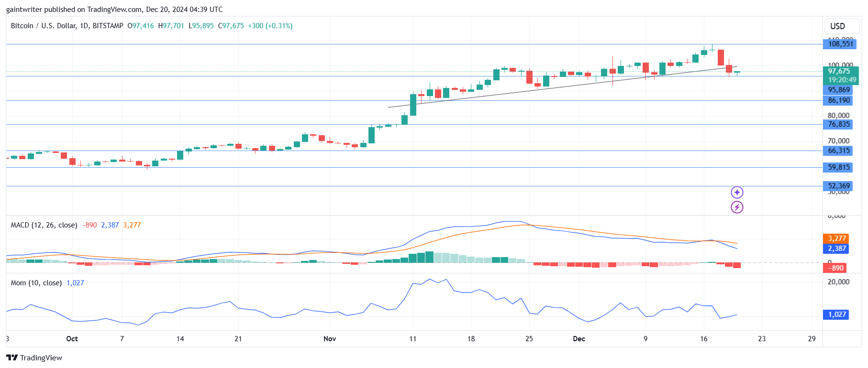Click the 108,551 price level label

coord(840,44)
